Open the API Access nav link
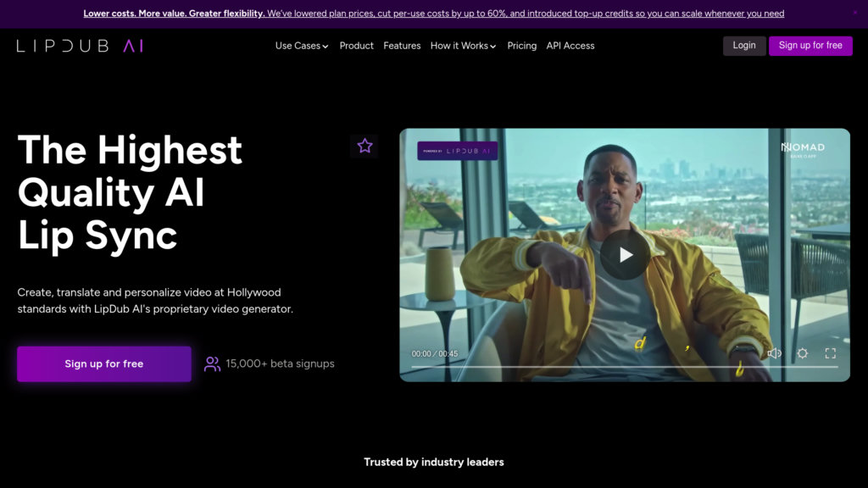The width and height of the screenshot is (868, 488). click(570, 46)
